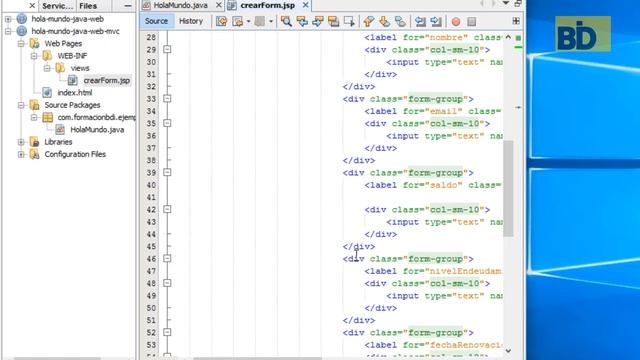640x360 pixels.
Task: Click the Find Selection magnifier icon
Action: 286,21
